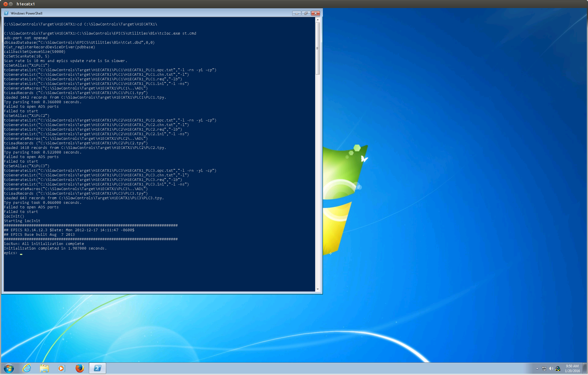Image resolution: width=588 pixels, height=375 pixels.
Task: Click 'Initialization completed in 1.907000 seconds' line
Action: click(55, 248)
